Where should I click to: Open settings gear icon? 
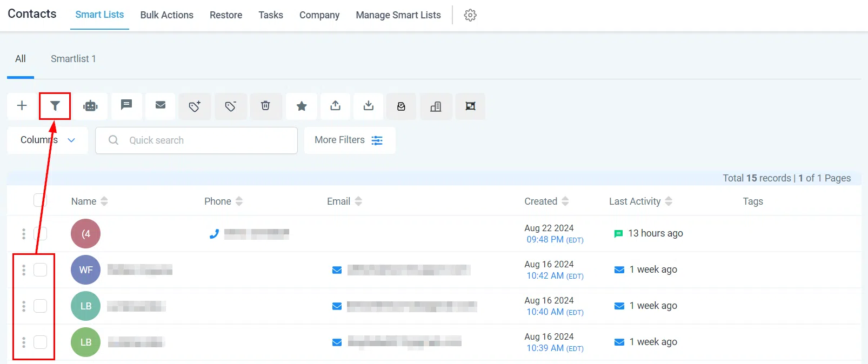(470, 15)
